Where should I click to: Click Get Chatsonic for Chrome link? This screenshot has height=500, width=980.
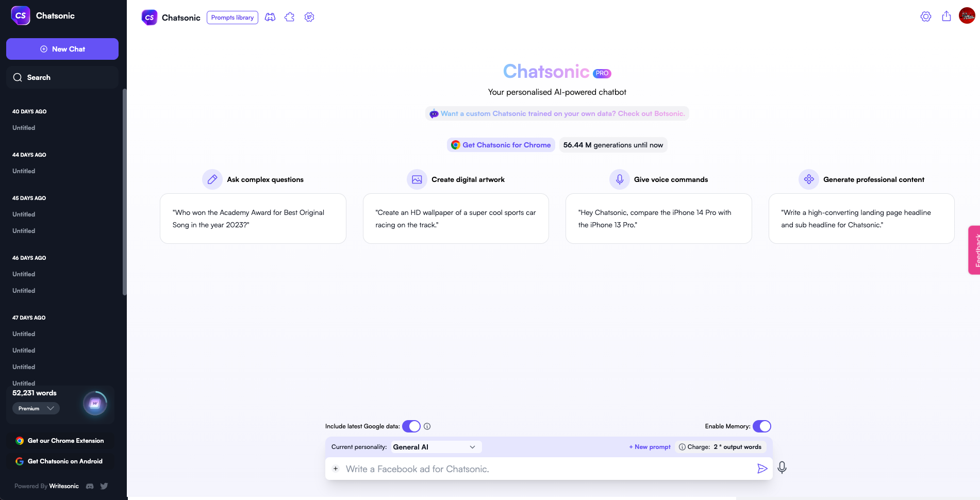tap(501, 145)
